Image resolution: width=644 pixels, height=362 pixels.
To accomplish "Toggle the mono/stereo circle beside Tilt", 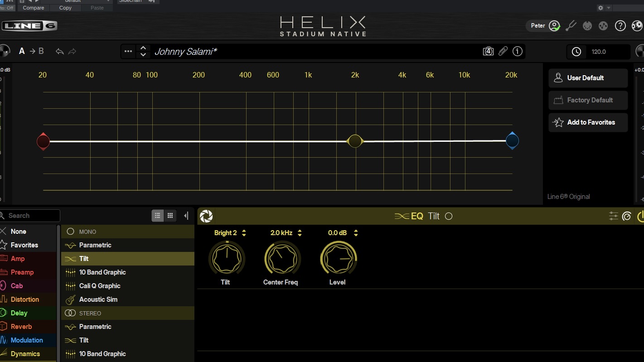I will [449, 216].
